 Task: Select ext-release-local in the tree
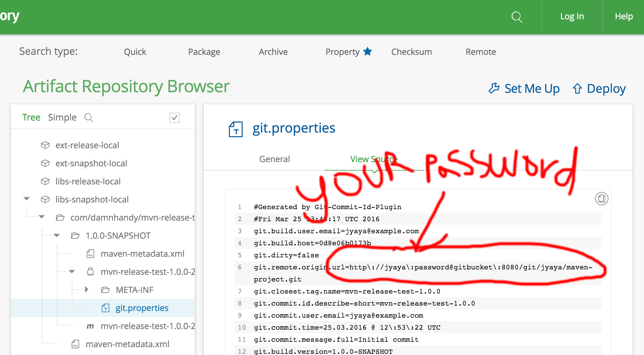[87, 145]
